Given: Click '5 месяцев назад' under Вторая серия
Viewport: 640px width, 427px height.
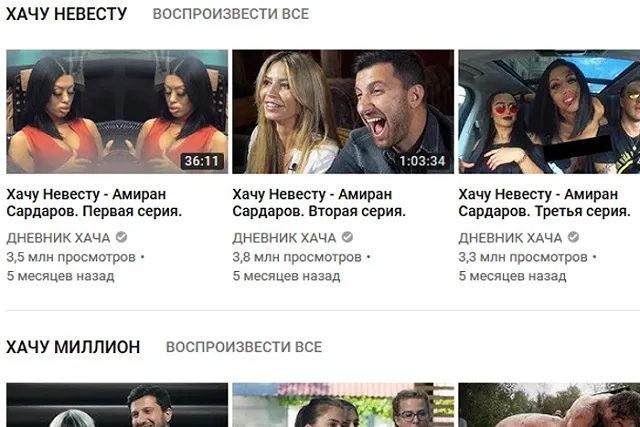Looking at the screenshot, I should point(287,276).
